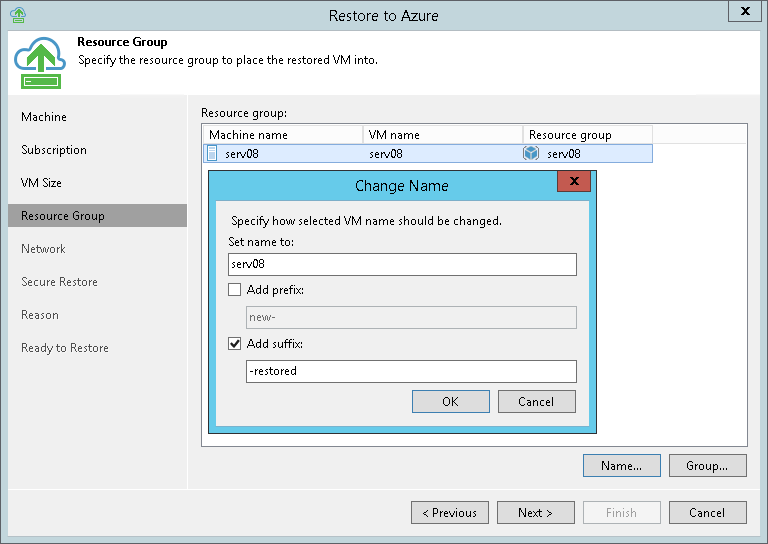The width and height of the screenshot is (768, 544).
Task: Click the Restore to Azure cloud icon
Action: [40, 62]
